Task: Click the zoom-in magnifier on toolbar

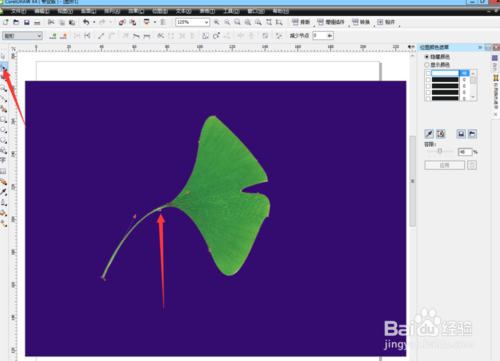Action: pos(217,22)
